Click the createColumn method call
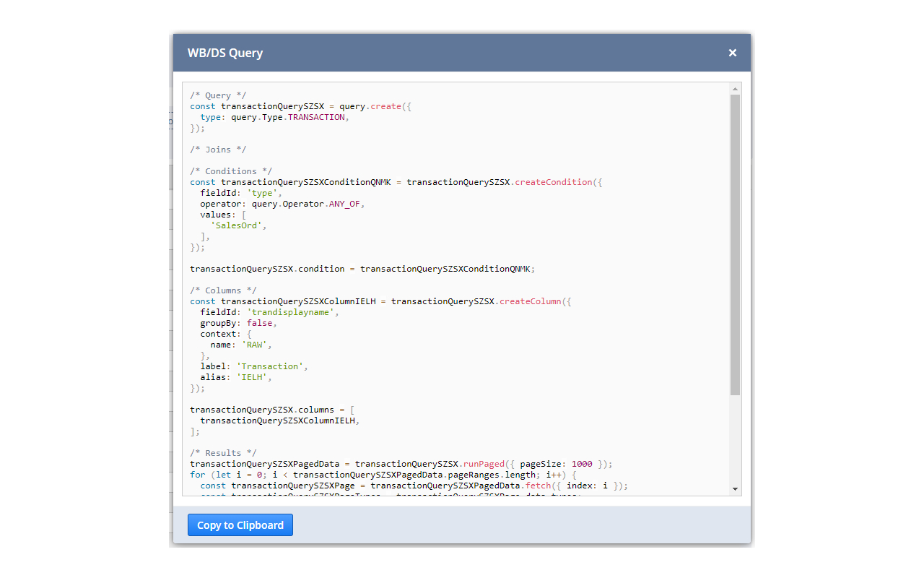The width and height of the screenshot is (924, 578). tap(531, 301)
